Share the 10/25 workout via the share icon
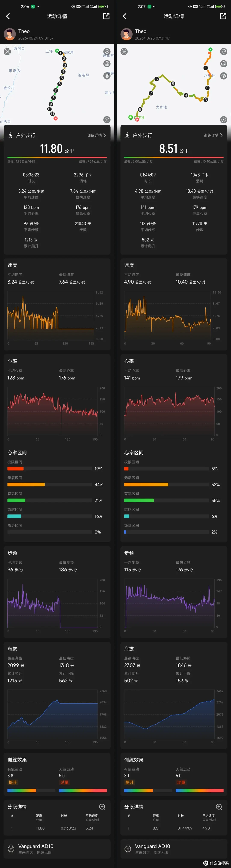The image size is (231, 868). point(223,16)
